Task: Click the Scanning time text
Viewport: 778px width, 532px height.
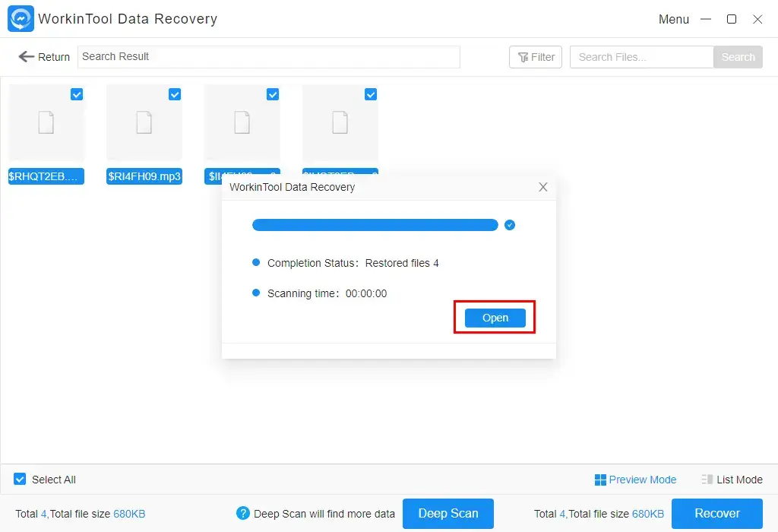Action: (327, 293)
